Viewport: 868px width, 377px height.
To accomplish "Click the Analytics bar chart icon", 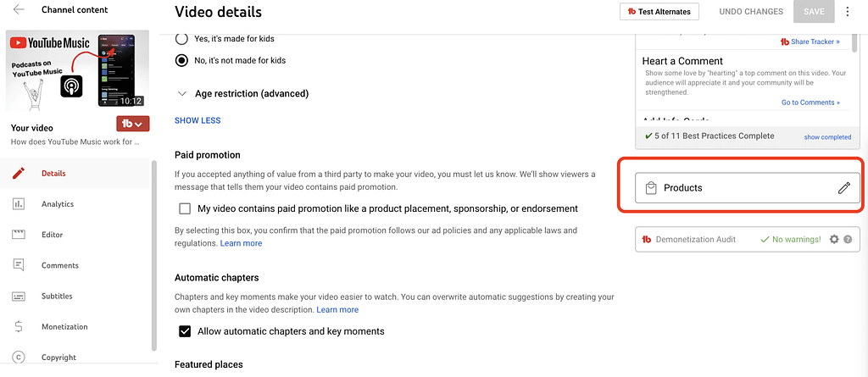I will pos(19,204).
